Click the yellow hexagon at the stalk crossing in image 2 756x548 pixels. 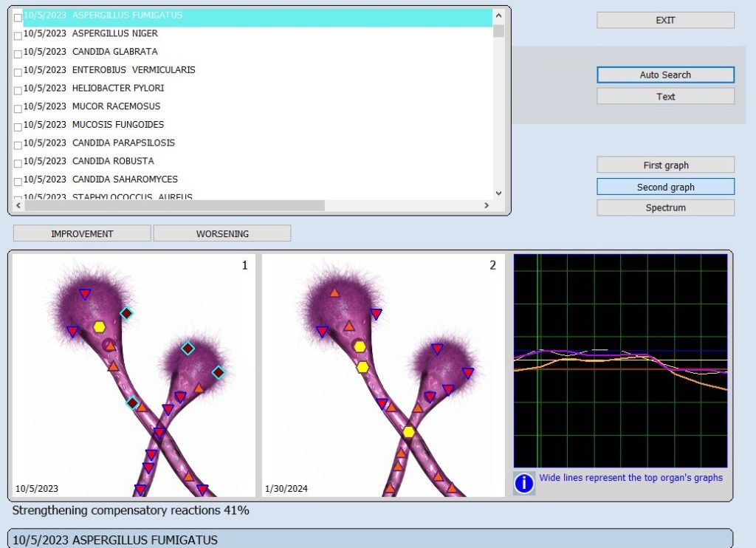(409, 431)
